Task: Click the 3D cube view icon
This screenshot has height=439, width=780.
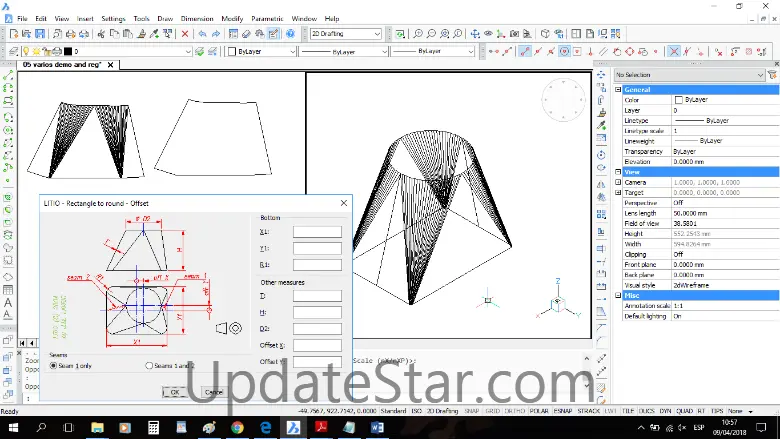Action: point(546,34)
